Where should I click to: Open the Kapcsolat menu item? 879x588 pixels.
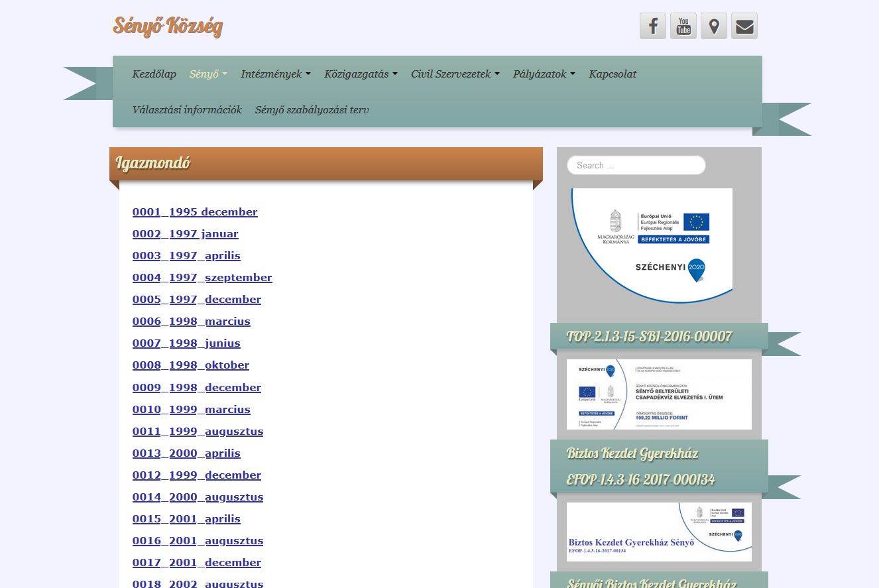613,74
